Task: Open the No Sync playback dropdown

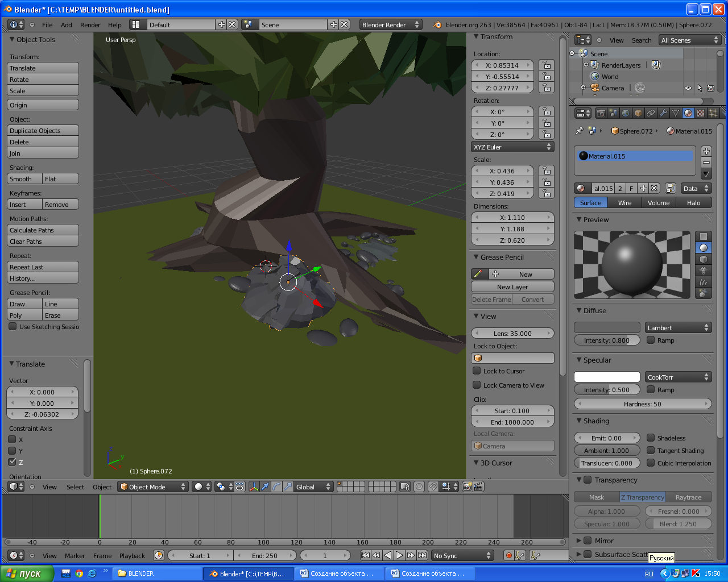Action: coord(462,555)
